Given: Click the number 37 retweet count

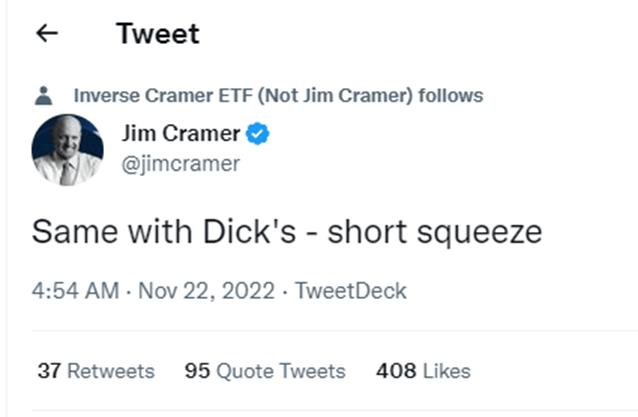Looking at the screenshot, I should (49, 371).
